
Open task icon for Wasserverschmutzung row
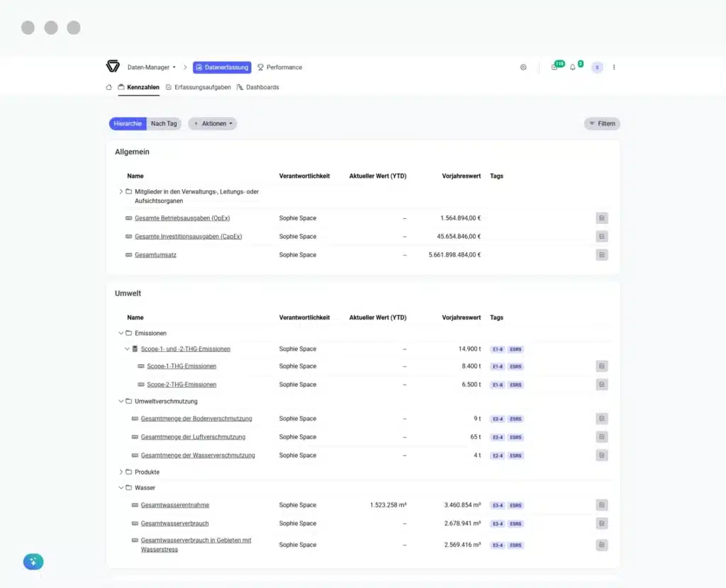(x=602, y=456)
